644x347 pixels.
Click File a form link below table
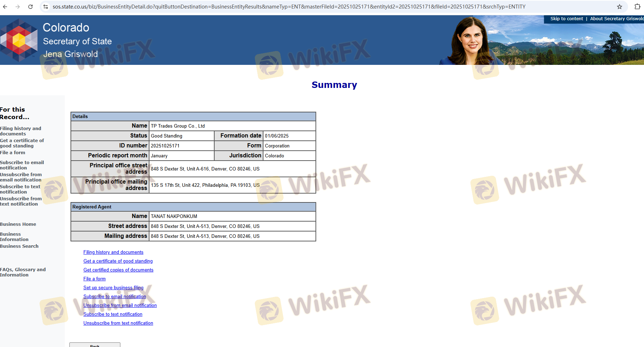click(x=95, y=279)
